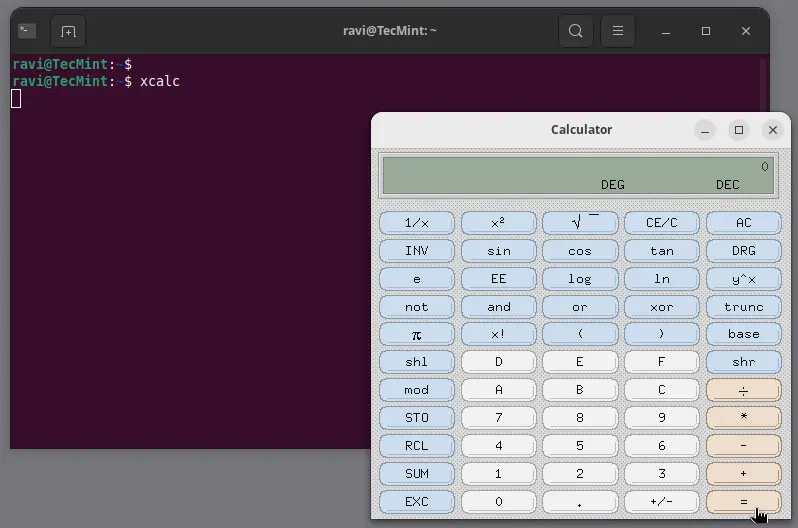Click the right parenthesis key

662,334
